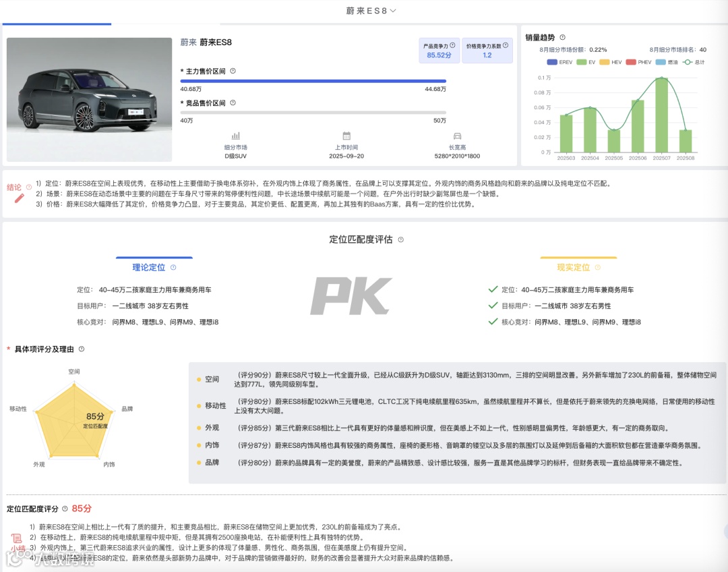This screenshot has width=728, height=572.
Task: Click the 细分市场 bar chart icon
Action: (x=236, y=136)
